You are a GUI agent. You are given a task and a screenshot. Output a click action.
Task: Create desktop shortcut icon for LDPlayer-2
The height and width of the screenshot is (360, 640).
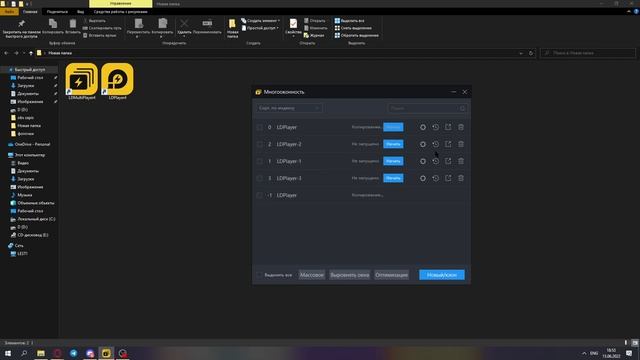tap(448, 144)
